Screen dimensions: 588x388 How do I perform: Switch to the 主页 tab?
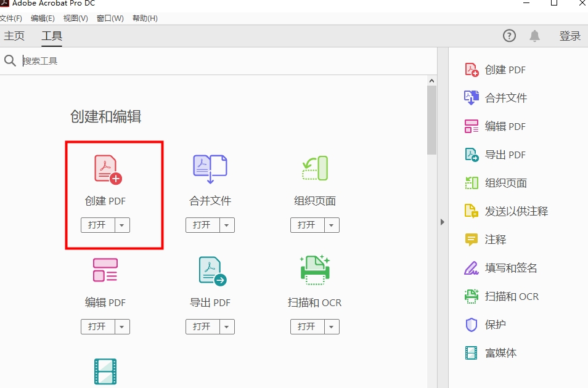click(15, 36)
